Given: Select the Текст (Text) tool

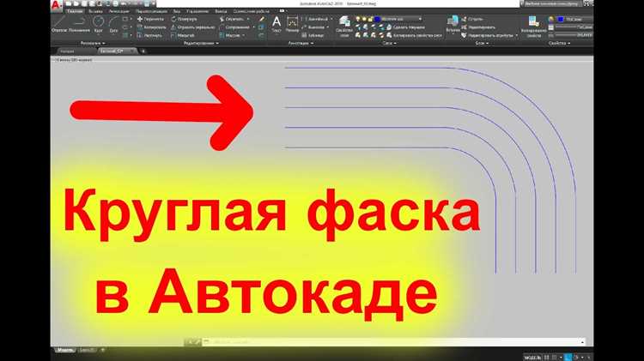Looking at the screenshot, I should point(276,24).
